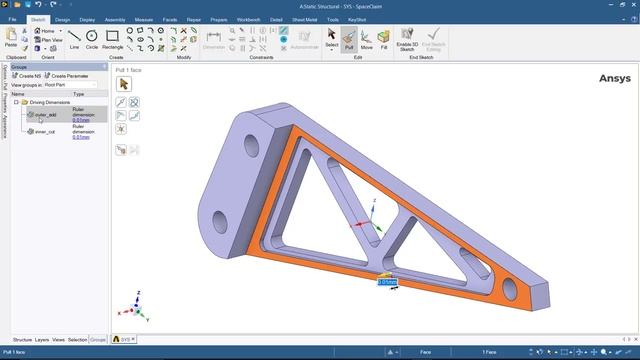The image size is (640, 360).
Task: Activate the Move tool in Edit group
Action: pyautogui.click(x=367, y=40)
